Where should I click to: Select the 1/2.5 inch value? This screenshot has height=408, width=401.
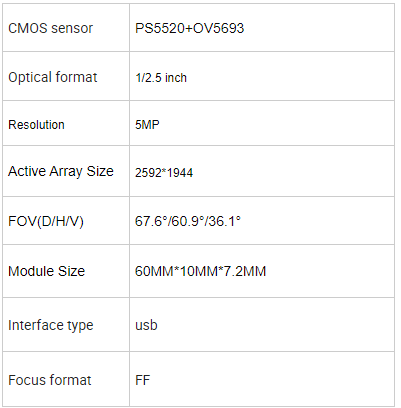[x=161, y=78]
